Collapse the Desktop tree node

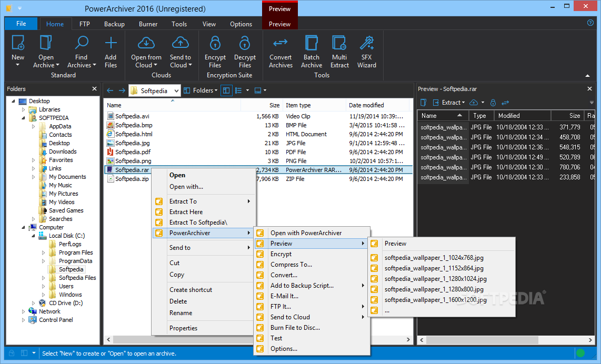pyautogui.click(x=13, y=101)
